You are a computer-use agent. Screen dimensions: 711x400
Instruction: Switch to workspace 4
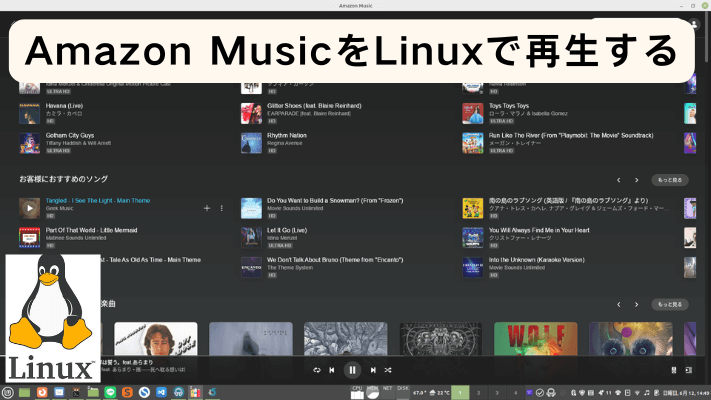tap(515, 393)
